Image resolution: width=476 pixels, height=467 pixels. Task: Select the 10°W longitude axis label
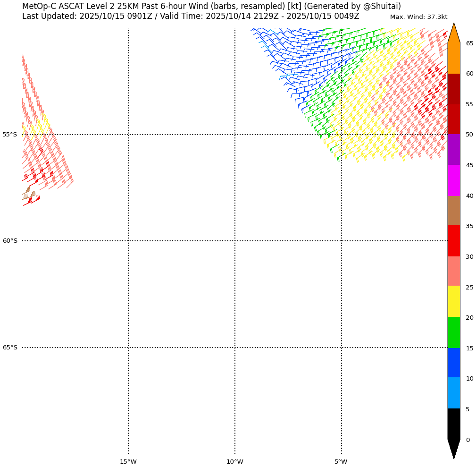pos(234,462)
